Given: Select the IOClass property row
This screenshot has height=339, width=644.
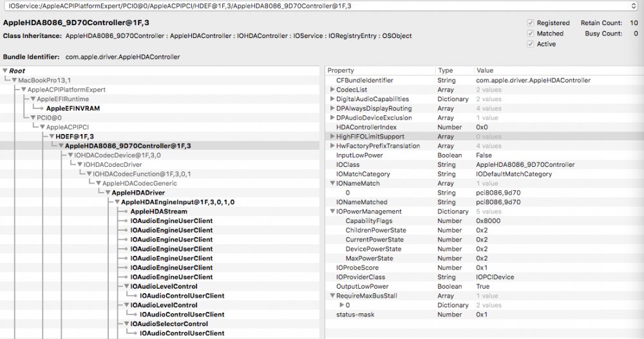Looking at the screenshot, I should 485,165.
